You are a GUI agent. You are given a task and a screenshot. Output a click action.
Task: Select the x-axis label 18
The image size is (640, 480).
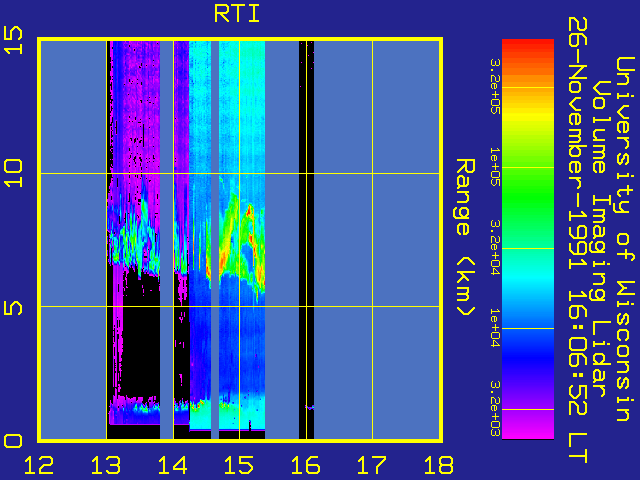(x=439, y=465)
